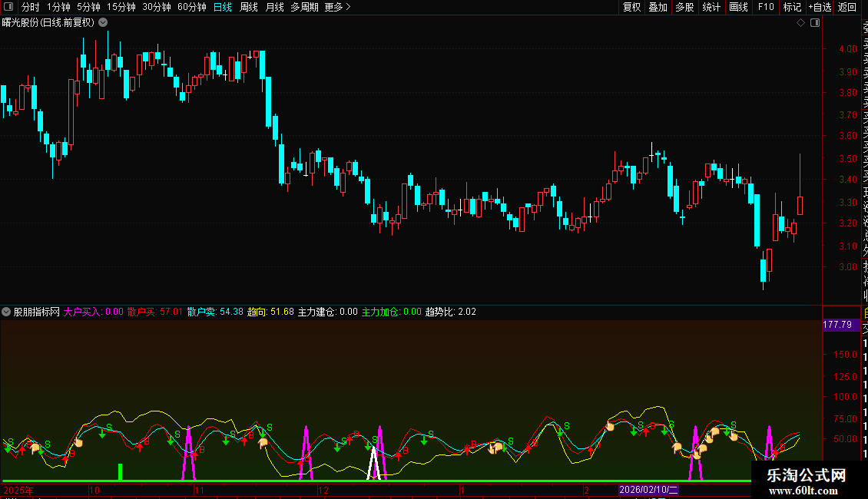Viewport: 868px width, 499px height.
Task: Click the 主力加仓: 0.00 value
Action: pyautogui.click(x=392, y=312)
